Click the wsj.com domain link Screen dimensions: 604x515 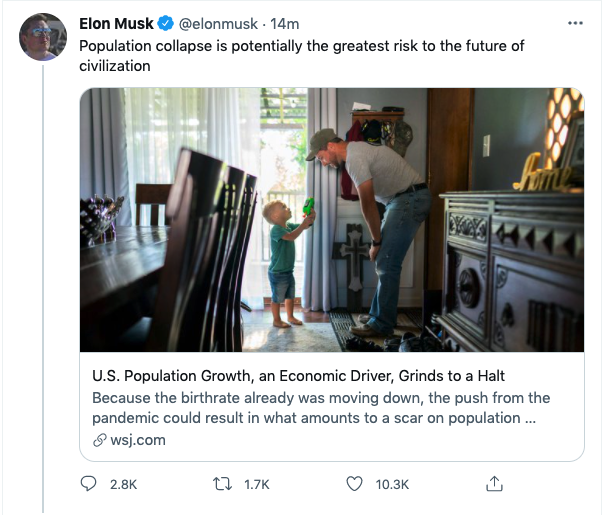coord(138,440)
